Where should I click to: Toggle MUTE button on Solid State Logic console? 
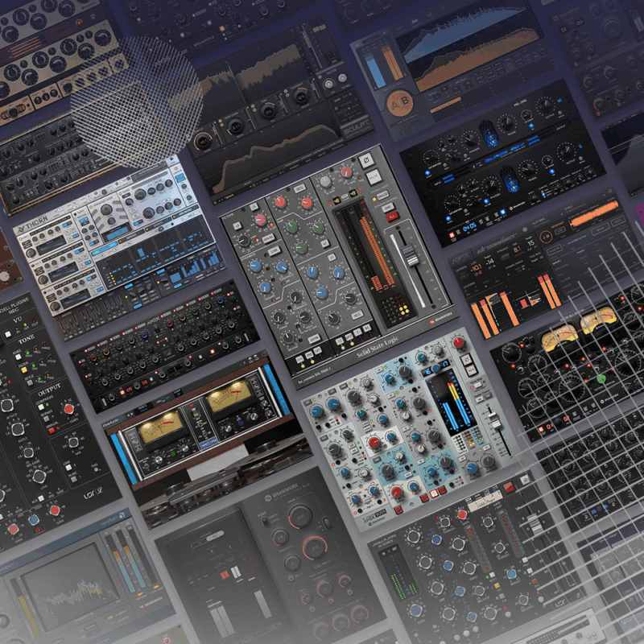[373, 177]
